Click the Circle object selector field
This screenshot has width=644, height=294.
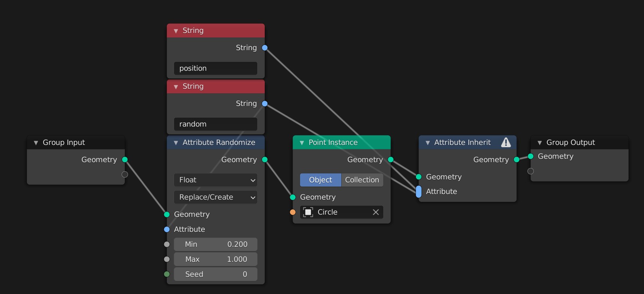click(342, 212)
